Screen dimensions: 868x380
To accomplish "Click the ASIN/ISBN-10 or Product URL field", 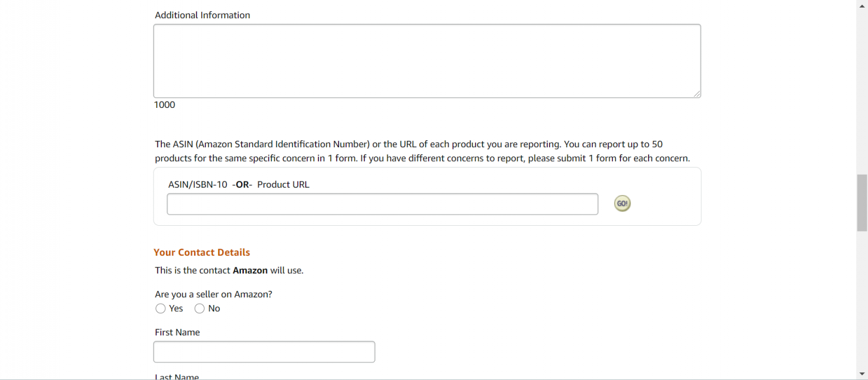I will tap(382, 204).
